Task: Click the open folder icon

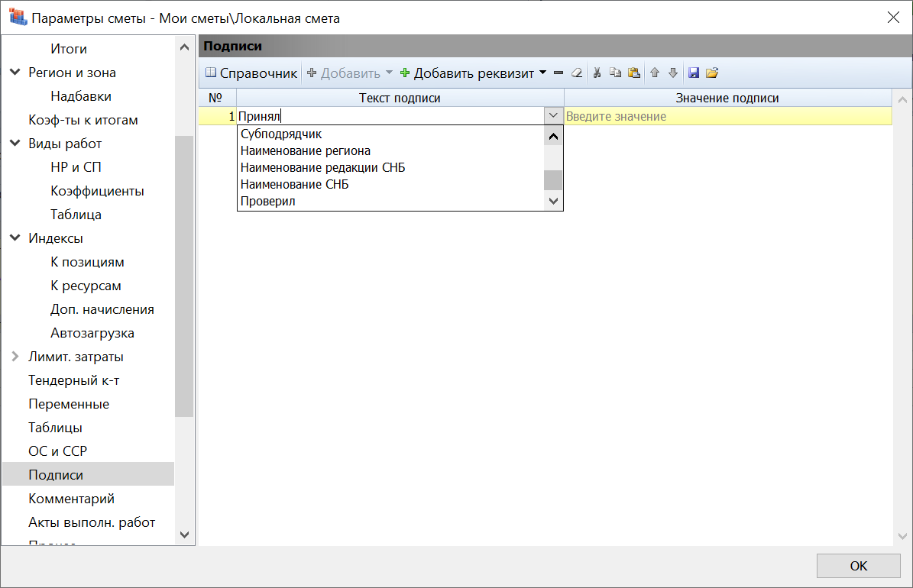Action: click(x=712, y=73)
